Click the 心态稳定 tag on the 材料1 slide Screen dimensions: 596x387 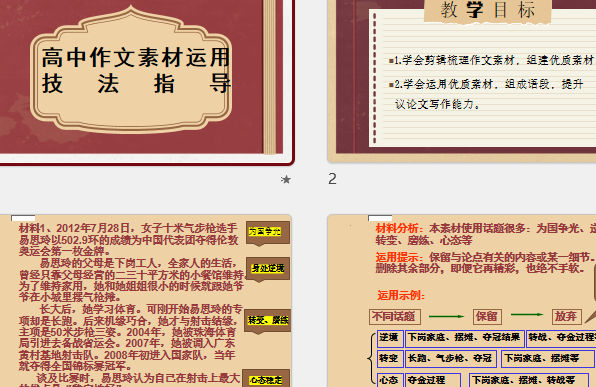coord(266,379)
